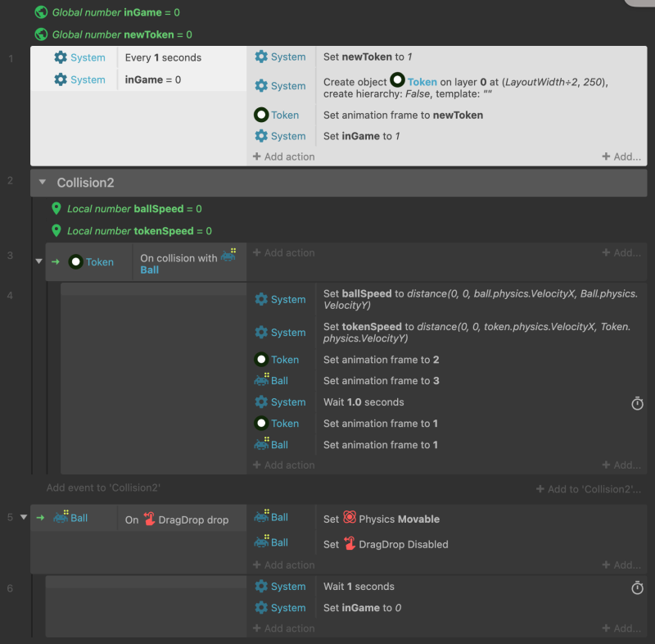Click the globe icon beside newToken variable
The image size is (655, 644).
41,34
